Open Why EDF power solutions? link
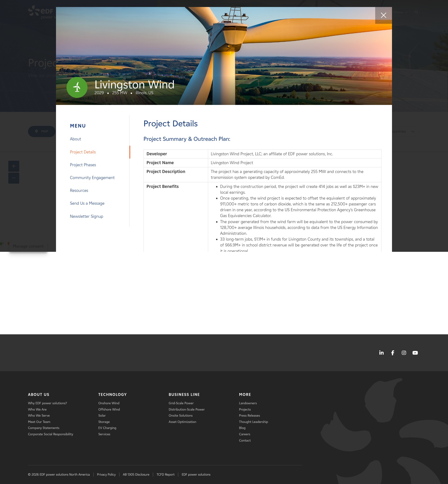Screen dimensions: 448x484 click(x=47, y=403)
